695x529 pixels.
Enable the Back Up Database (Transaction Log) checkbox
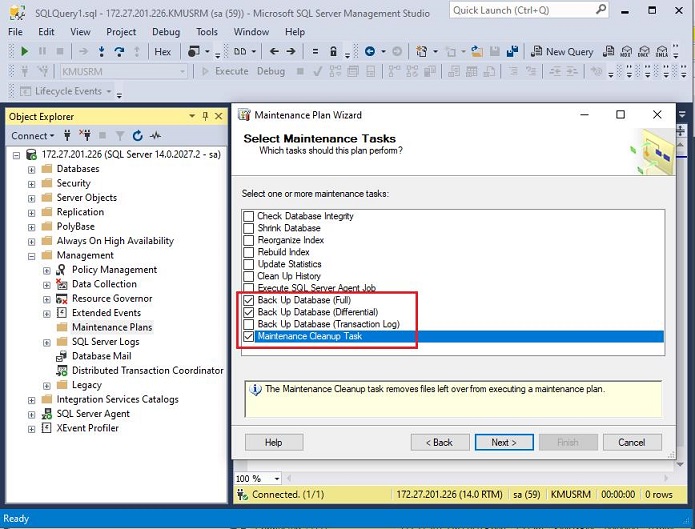(x=249, y=324)
